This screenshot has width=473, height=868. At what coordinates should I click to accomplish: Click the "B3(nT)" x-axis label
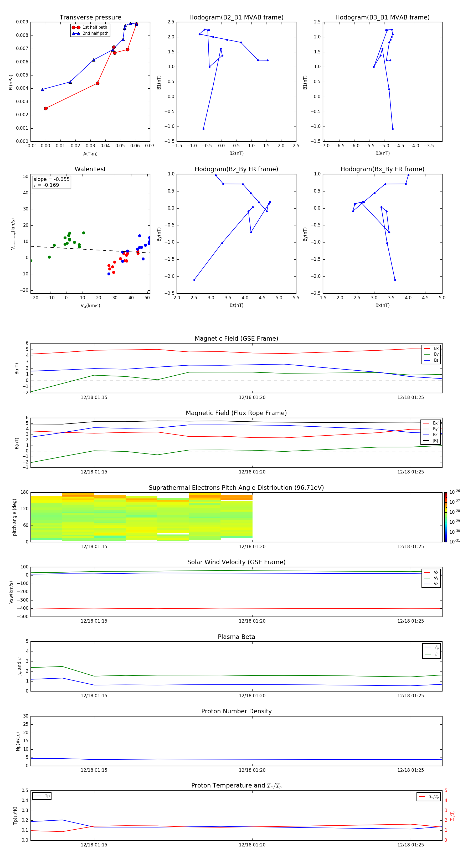[382, 153]
